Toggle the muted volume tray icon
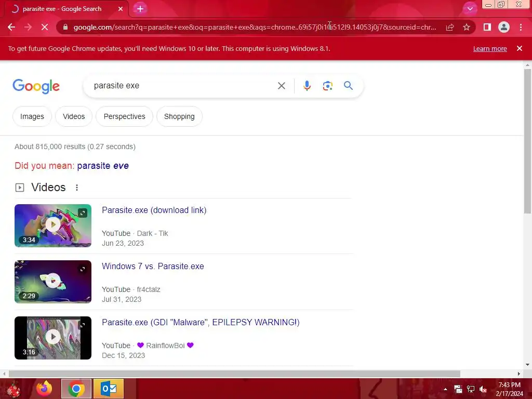The image size is (532, 399). point(483,389)
